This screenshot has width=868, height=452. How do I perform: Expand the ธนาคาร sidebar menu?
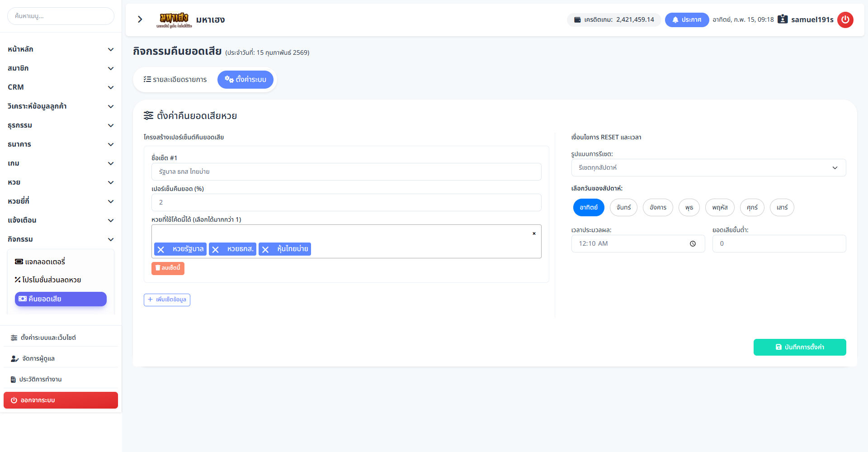click(x=61, y=144)
